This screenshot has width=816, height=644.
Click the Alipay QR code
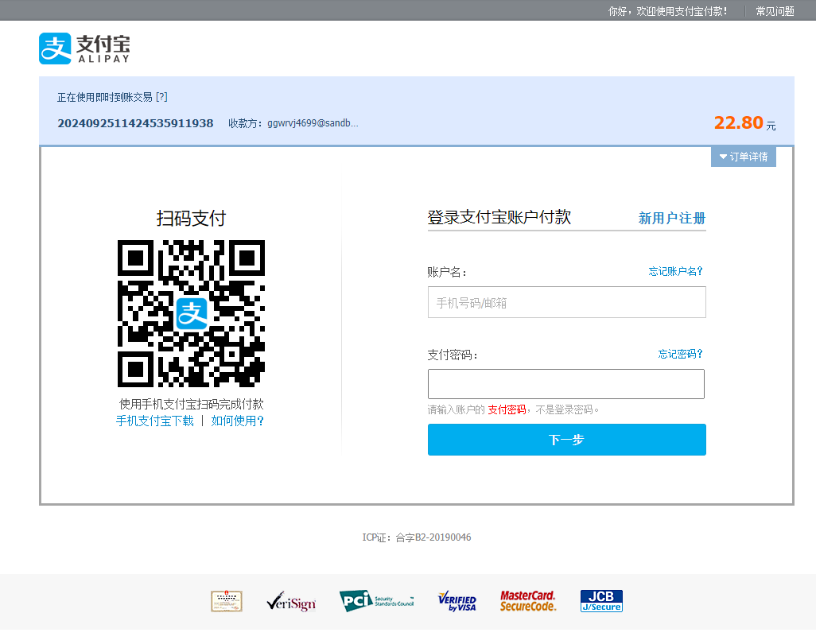pos(191,314)
